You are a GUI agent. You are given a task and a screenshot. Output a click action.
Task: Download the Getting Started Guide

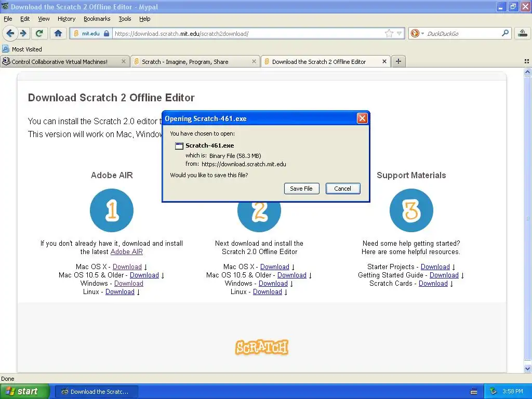pos(444,275)
